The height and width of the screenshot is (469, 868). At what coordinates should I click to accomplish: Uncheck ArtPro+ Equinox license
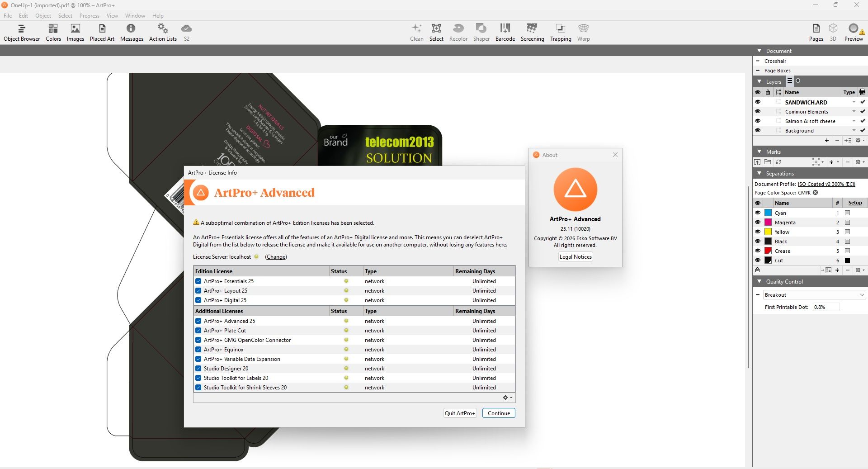198,350
